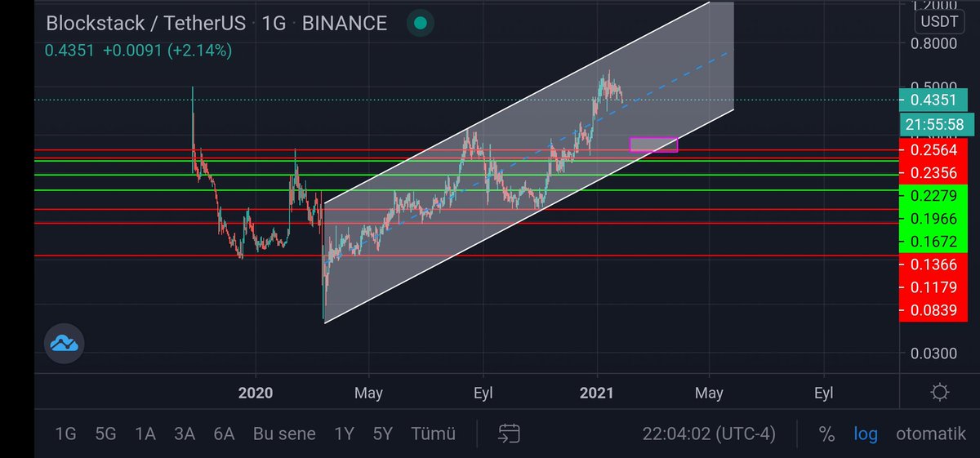Select the 0.2356 price level label
Screen dimensions: 980x458
coord(933,173)
